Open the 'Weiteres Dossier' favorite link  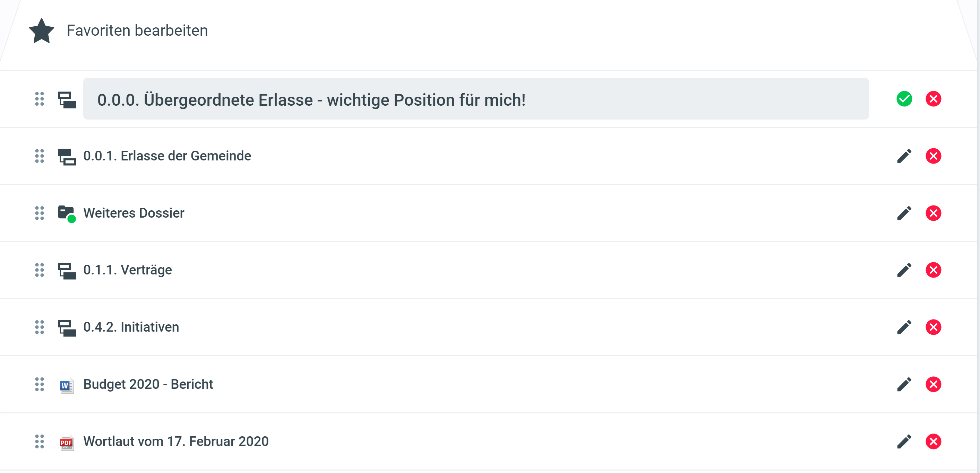pos(134,213)
